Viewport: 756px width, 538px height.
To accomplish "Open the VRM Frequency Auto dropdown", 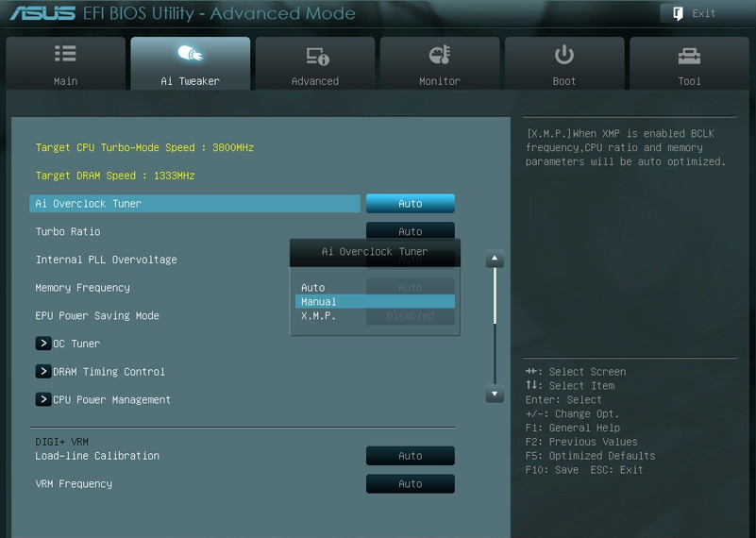I will (x=411, y=483).
